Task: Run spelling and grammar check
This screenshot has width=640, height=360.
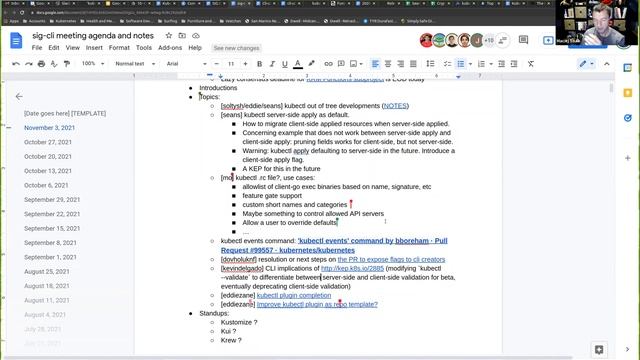Action: 54,64
